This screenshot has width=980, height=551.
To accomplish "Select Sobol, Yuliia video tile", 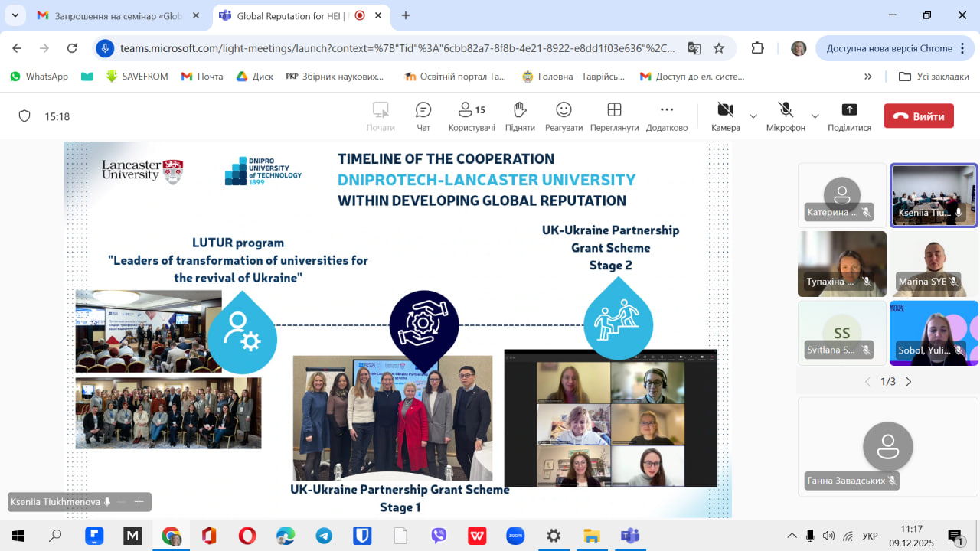I will click(x=934, y=333).
